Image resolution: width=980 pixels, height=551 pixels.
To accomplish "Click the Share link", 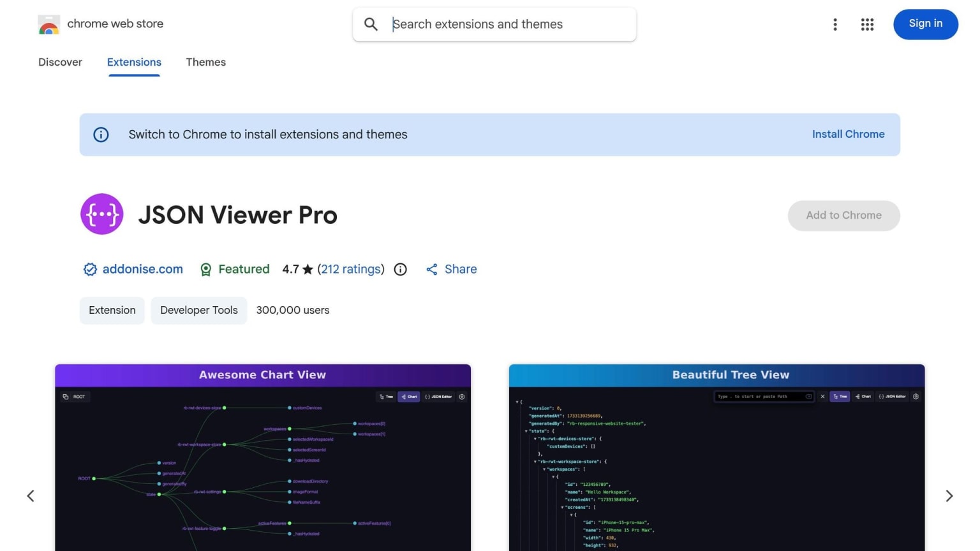I will tap(451, 269).
